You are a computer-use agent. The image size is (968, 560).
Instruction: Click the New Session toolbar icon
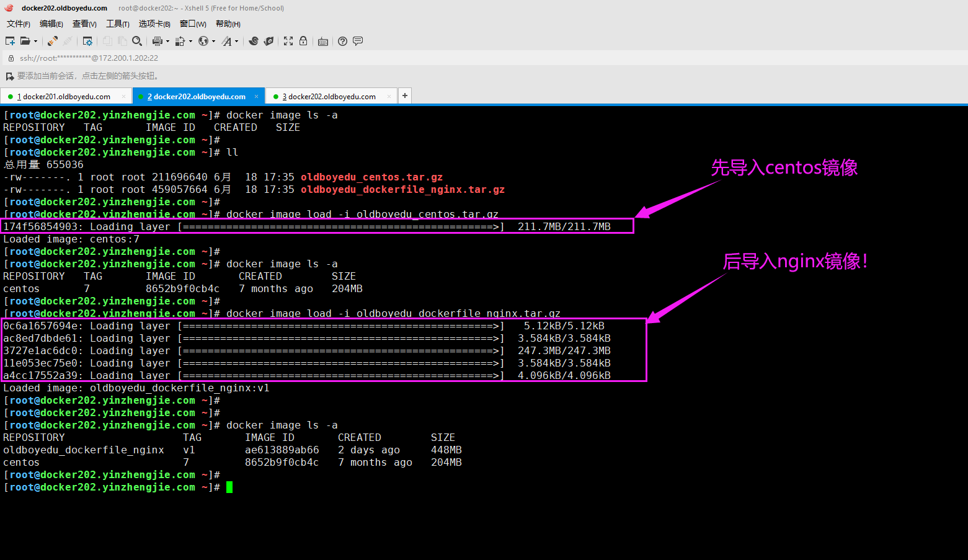(10, 41)
